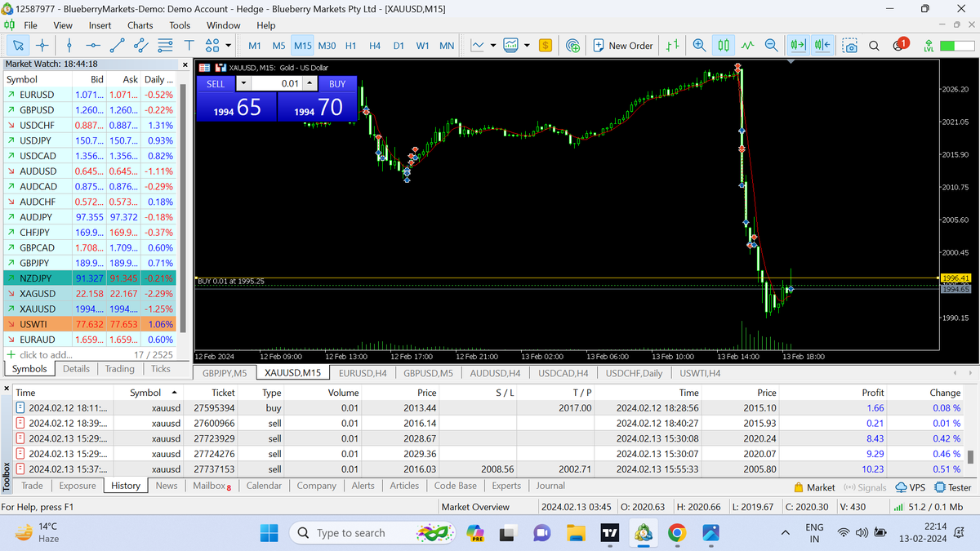Open the shapes objects tool
980x551 pixels.
point(212,46)
